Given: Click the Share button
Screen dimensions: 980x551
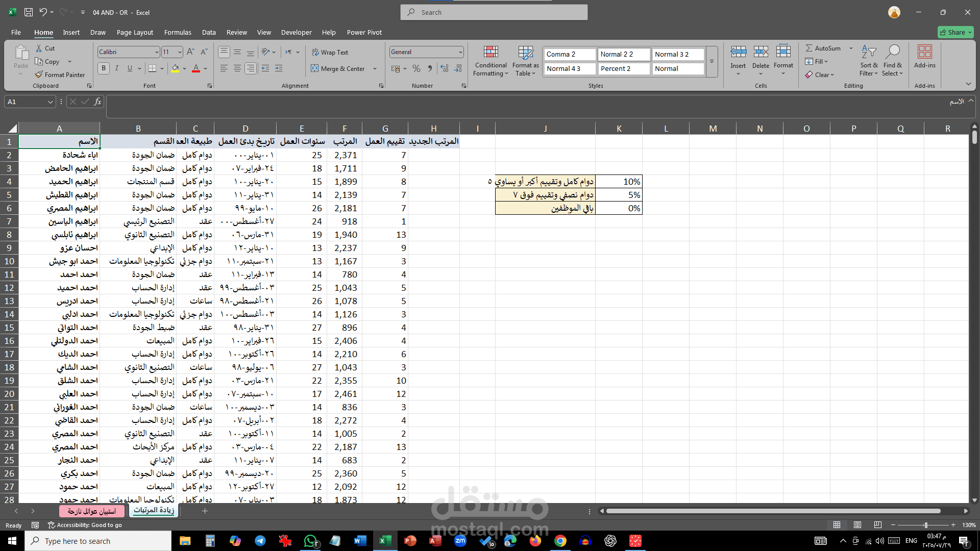Looking at the screenshot, I should pos(955,32).
